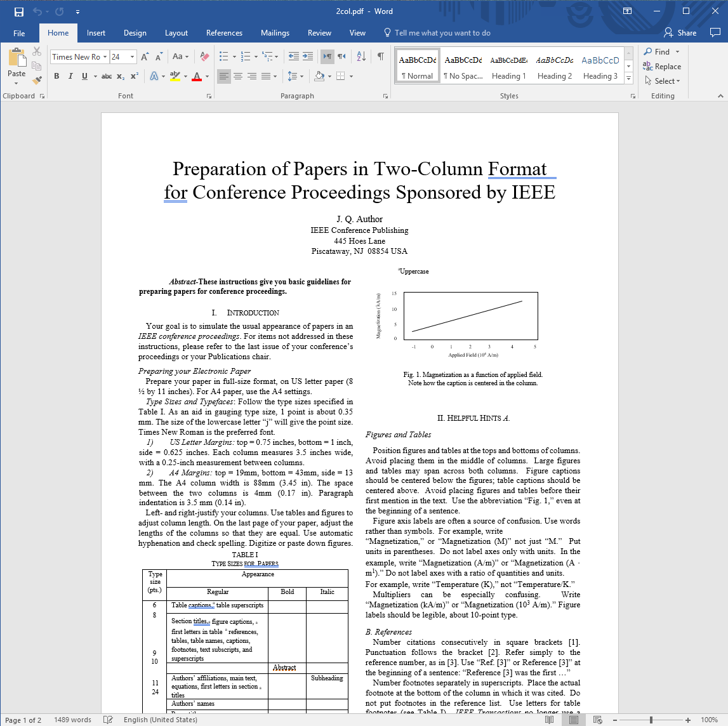Apply the Heading 1 style
The image size is (728, 726).
point(509,67)
